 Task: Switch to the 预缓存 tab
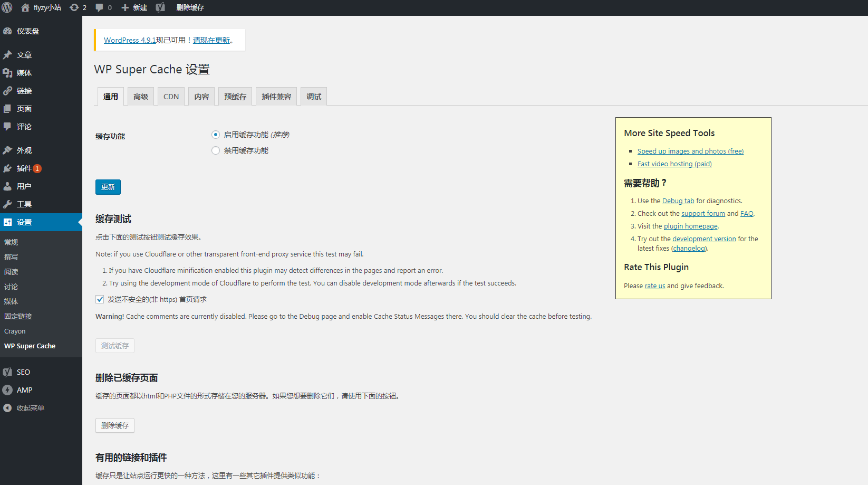[235, 97]
